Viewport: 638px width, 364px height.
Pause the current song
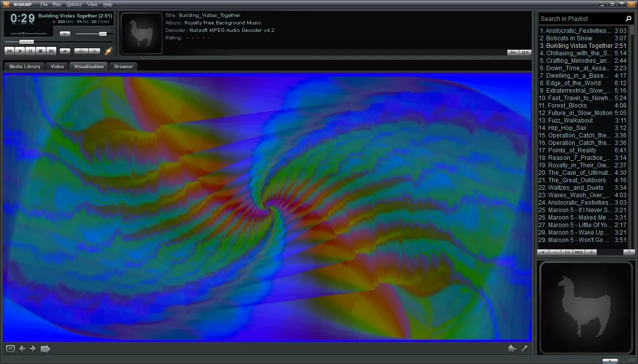click(30, 51)
